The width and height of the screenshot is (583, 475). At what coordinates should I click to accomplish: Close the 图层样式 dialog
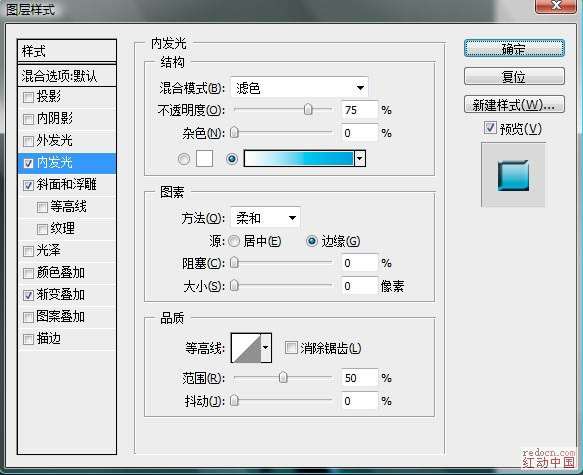tap(556, 5)
